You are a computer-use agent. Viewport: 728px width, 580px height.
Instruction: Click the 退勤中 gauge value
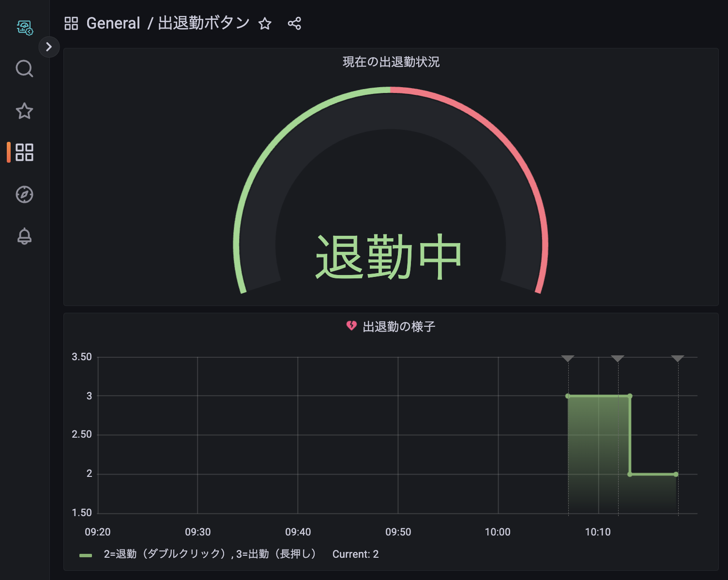[x=389, y=257]
